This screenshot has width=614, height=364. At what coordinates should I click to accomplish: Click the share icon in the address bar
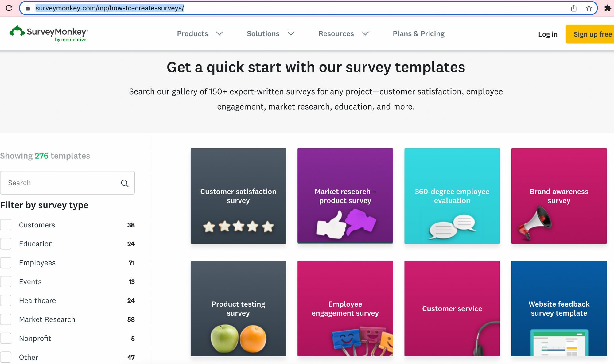click(x=574, y=8)
